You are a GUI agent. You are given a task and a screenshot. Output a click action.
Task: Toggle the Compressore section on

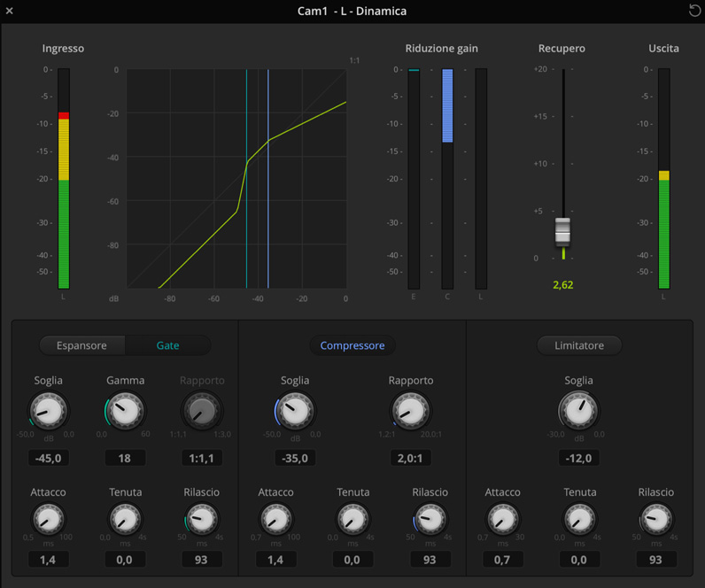tap(352, 345)
